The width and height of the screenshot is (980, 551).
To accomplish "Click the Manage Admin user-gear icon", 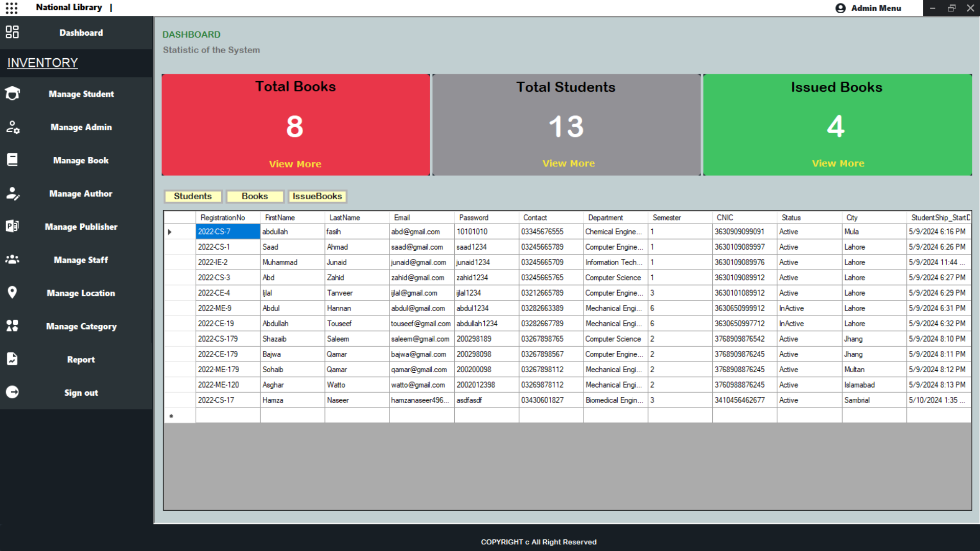I will pyautogui.click(x=12, y=127).
